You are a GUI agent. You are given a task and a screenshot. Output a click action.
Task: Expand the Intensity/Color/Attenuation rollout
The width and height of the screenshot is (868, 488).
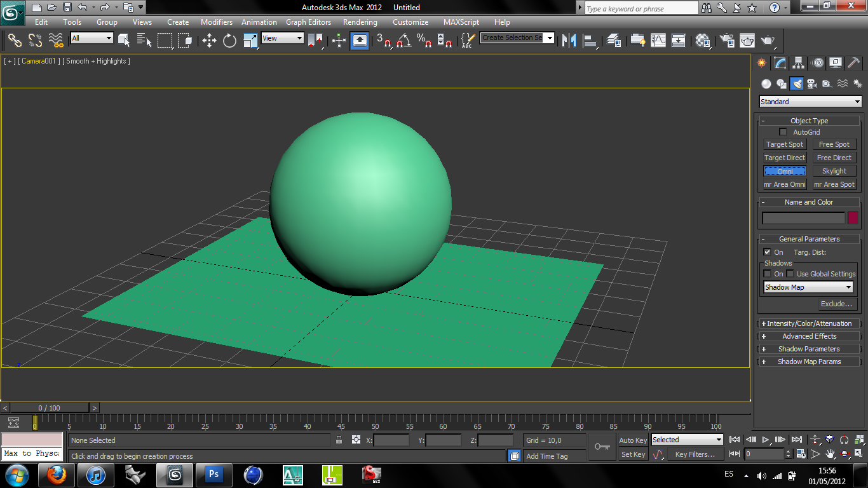[x=808, y=323]
